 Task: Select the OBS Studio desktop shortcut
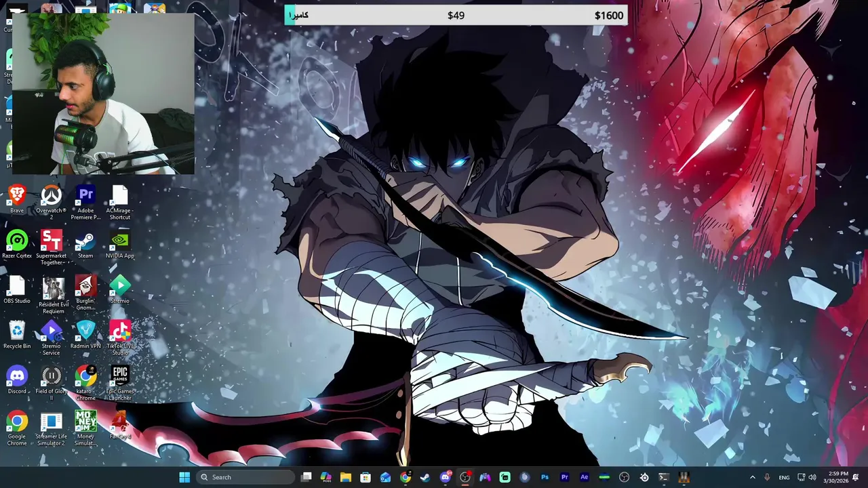17,290
